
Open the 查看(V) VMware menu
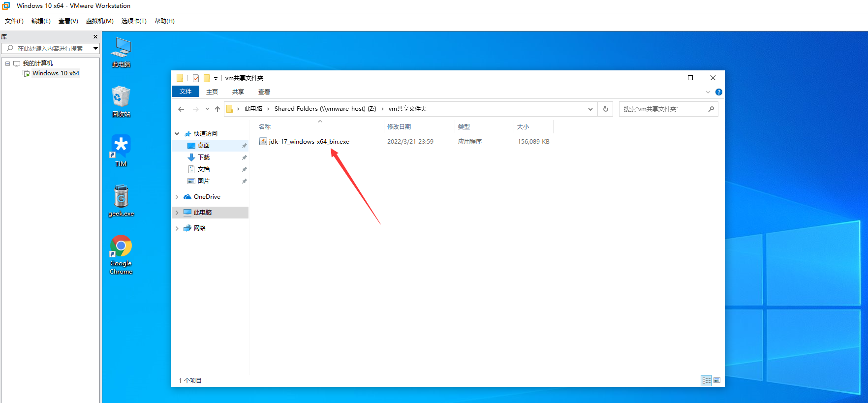pyautogui.click(x=68, y=21)
